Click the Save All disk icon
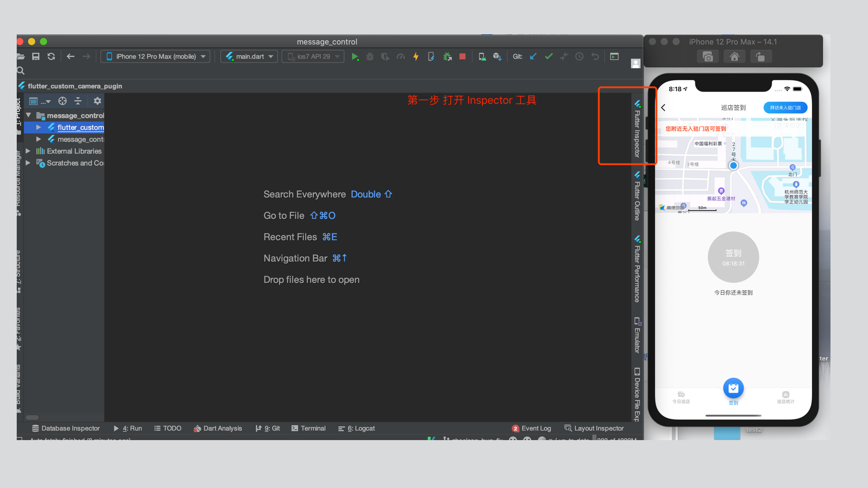Viewport: 868px width, 488px height. click(36, 56)
